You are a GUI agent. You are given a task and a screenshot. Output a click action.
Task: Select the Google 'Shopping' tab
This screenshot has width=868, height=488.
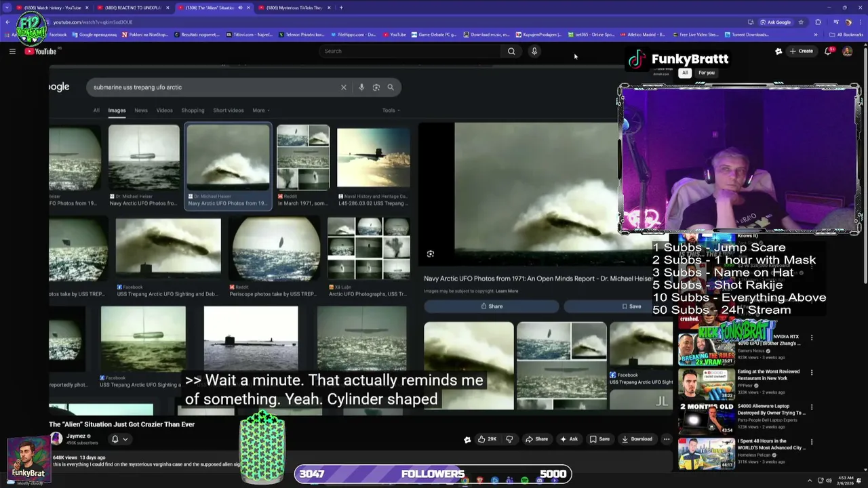click(x=193, y=110)
